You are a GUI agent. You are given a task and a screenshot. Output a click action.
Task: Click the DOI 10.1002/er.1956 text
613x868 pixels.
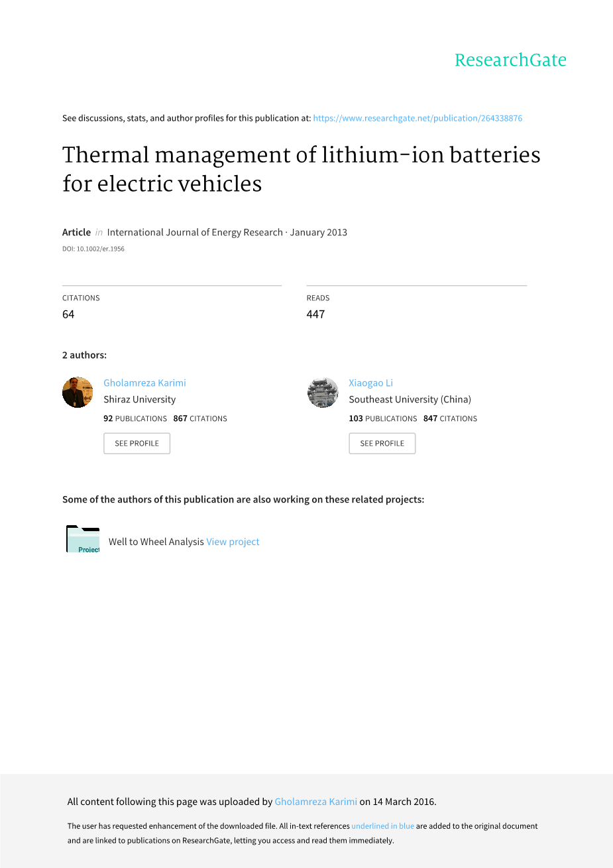pos(93,249)
